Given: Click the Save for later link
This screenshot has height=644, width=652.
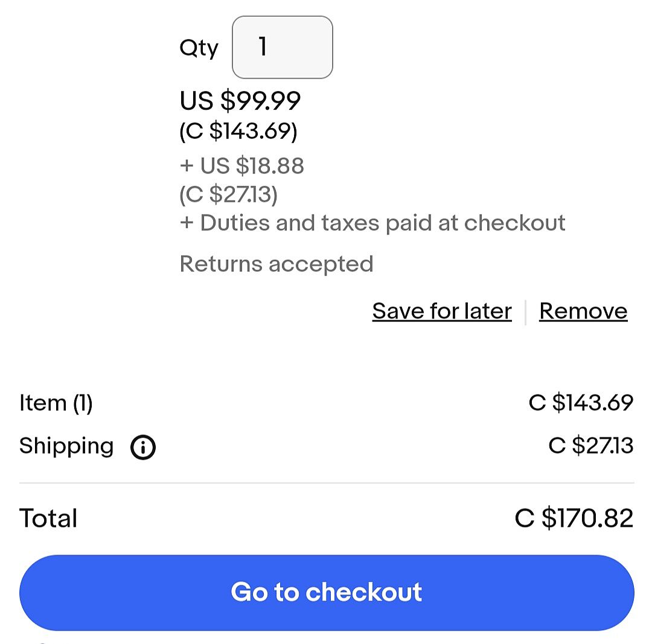Looking at the screenshot, I should tap(441, 311).
